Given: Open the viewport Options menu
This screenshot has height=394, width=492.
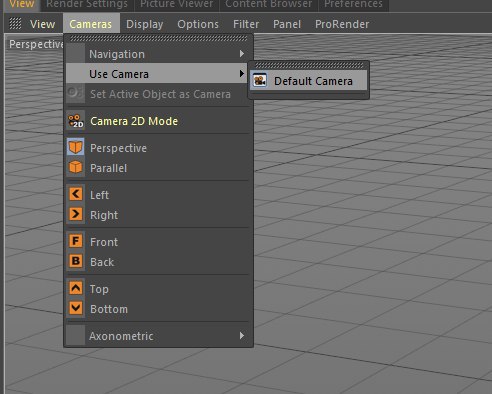Looking at the screenshot, I should [x=198, y=24].
